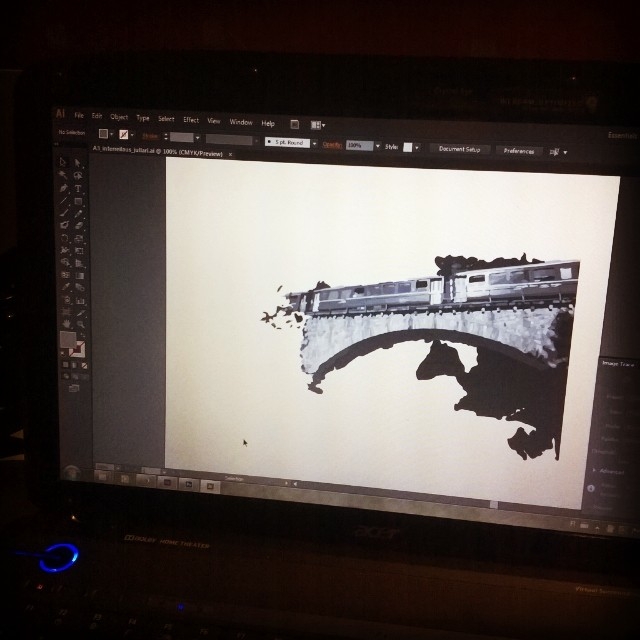Open the Opacity value dropdown
Screen dimensions: 640x640
(378, 146)
